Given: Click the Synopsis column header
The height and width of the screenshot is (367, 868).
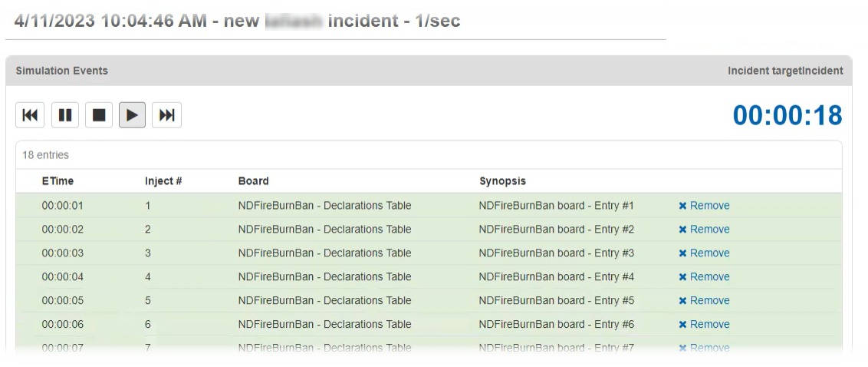Looking at the screenshot, I should pos(502,181).
